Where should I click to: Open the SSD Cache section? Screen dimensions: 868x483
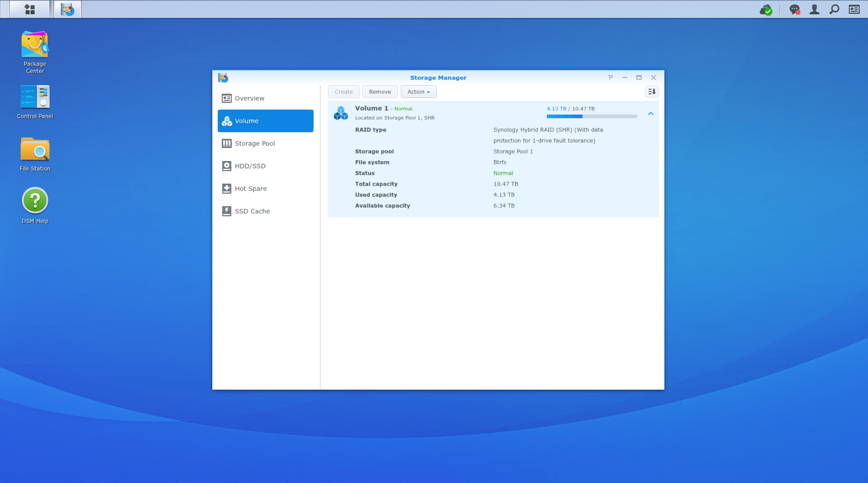click(265, 211)
